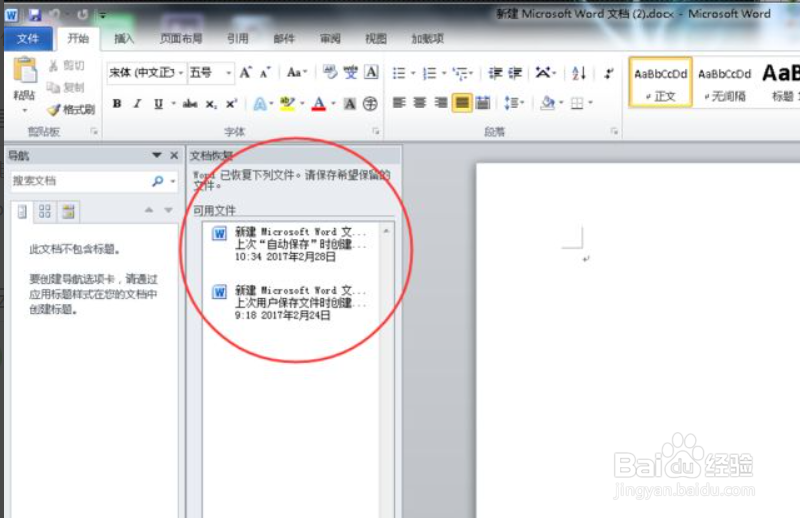This screenshot has height=518, width=800.
Task: Toggle Character Shading icon
Action: coord(350,104)
